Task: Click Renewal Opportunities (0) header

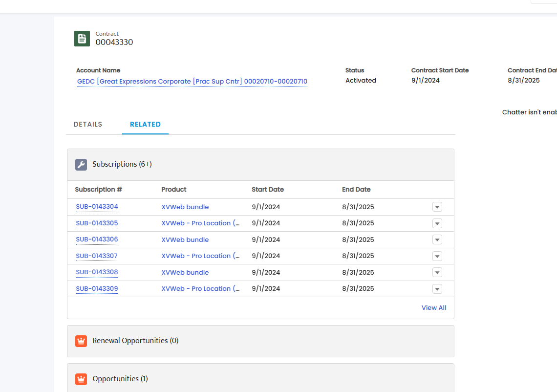Action: tap(135, 341)
